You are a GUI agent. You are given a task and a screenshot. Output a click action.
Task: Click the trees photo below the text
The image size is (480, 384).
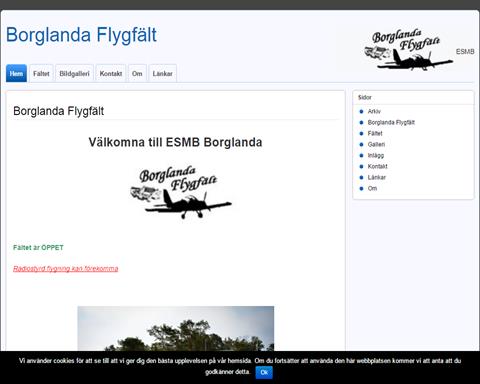pyautogui.click(x=176, y=328)
